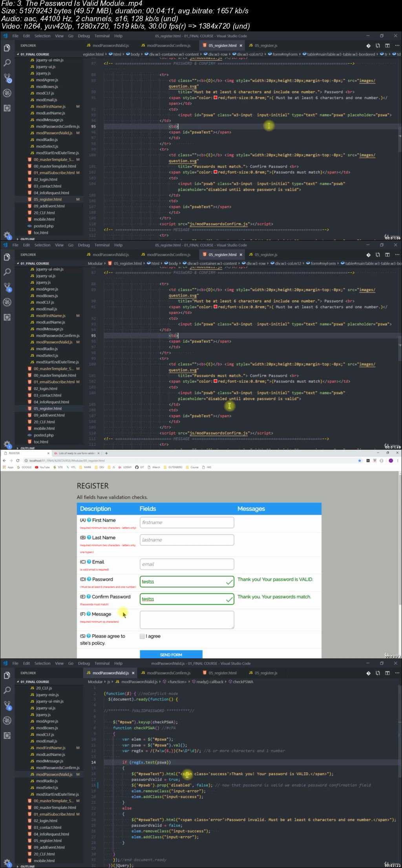Image resolution: width=402 pixels, height=868 pixels.
Task: Open the Terminal menu in the 00:01:48 frame
Action: coord(102,245)
